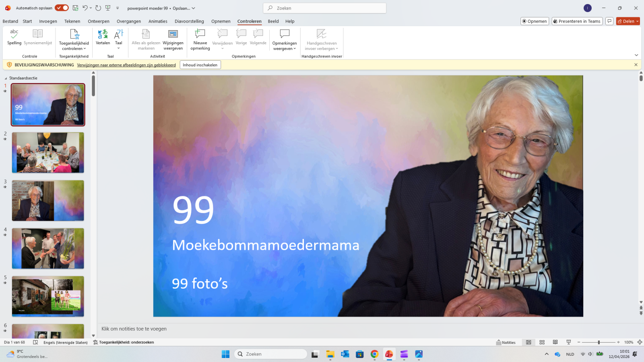
Task: Run the Spelling check
Action: click(14, 37)
